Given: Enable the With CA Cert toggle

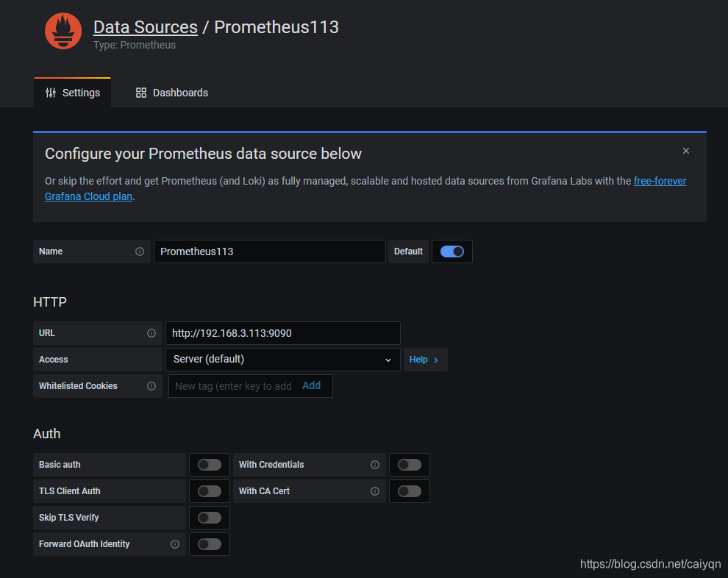Looking at the screenshot, I should 410,491.
